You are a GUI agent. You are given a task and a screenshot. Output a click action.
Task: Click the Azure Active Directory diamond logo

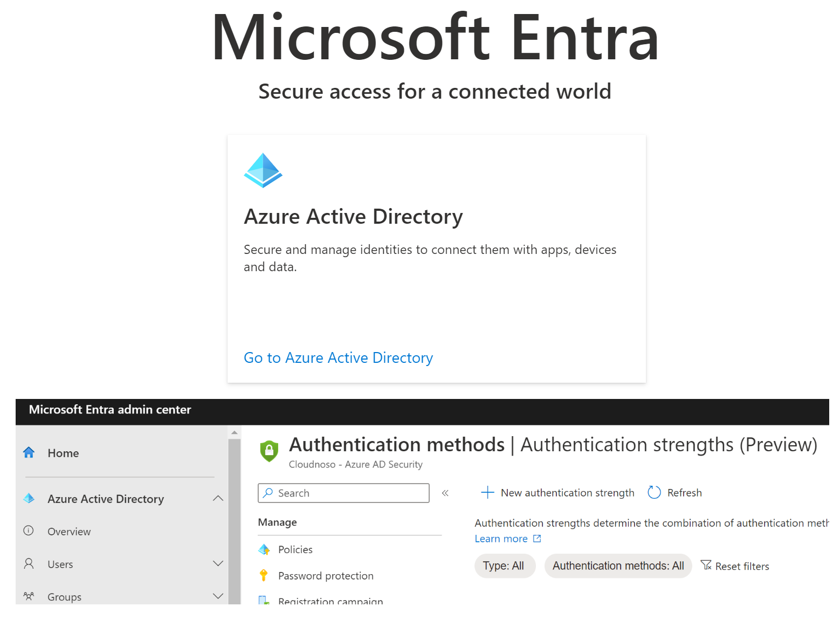click(x=263, y=170)
